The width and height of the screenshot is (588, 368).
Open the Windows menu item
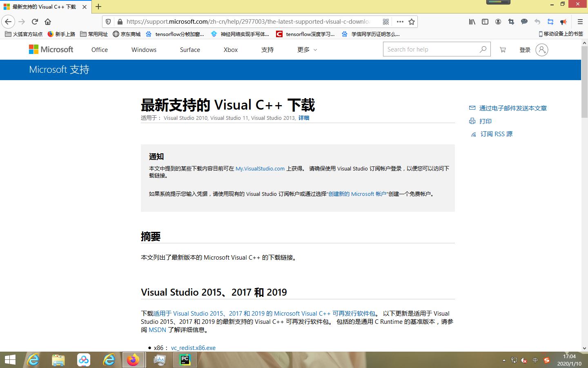pyautogui.click(x=144, y=50)
